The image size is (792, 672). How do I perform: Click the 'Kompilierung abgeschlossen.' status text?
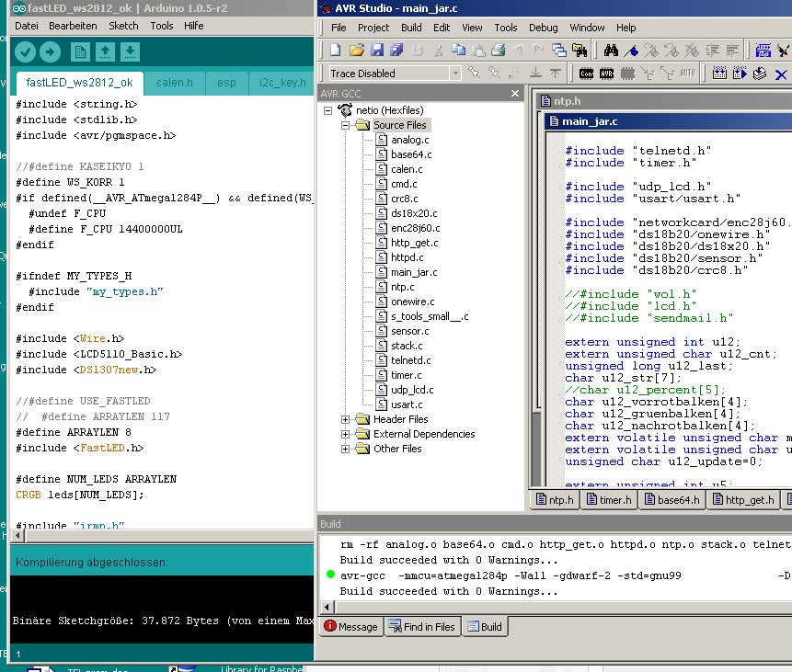coord(91,562)
